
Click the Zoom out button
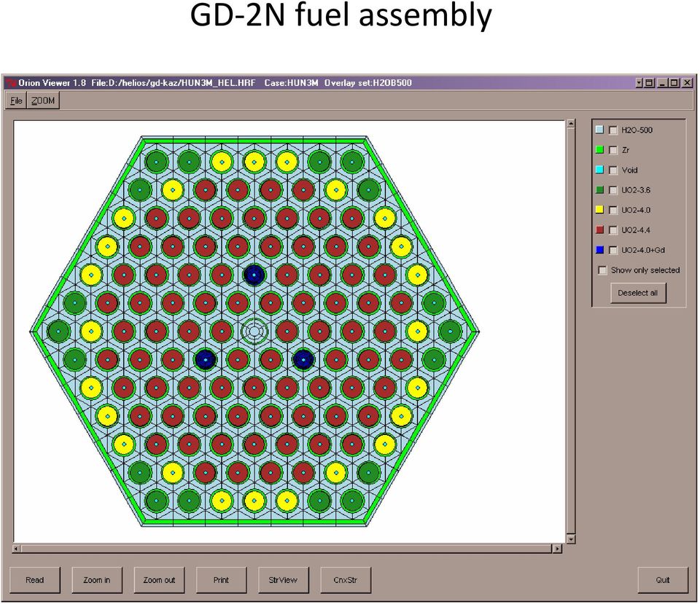159,580
